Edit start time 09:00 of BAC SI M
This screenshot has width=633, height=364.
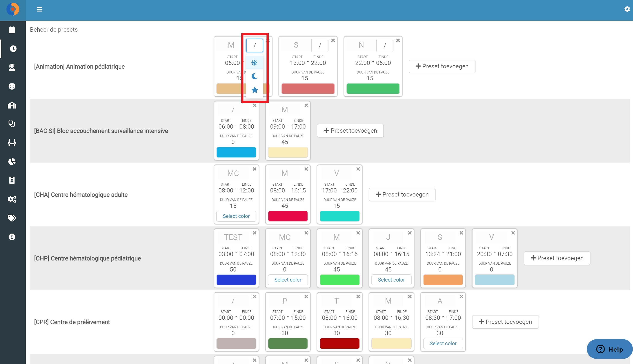[x=277, y=126]
